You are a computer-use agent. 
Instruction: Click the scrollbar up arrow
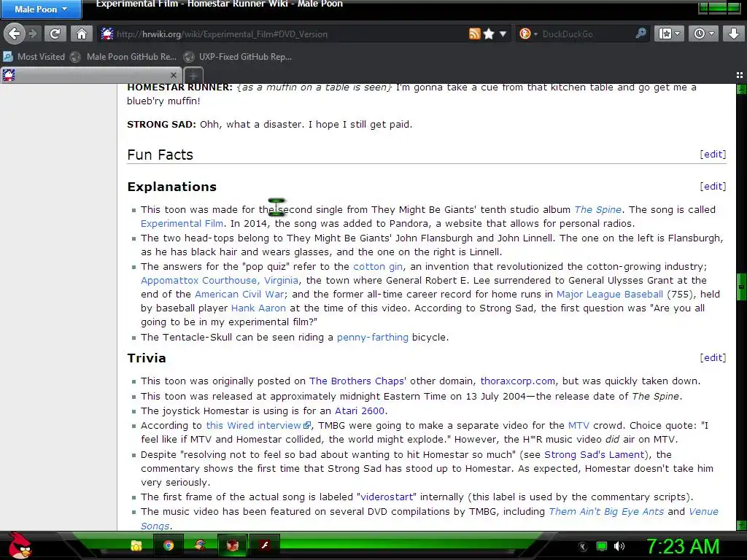[741, 88]
